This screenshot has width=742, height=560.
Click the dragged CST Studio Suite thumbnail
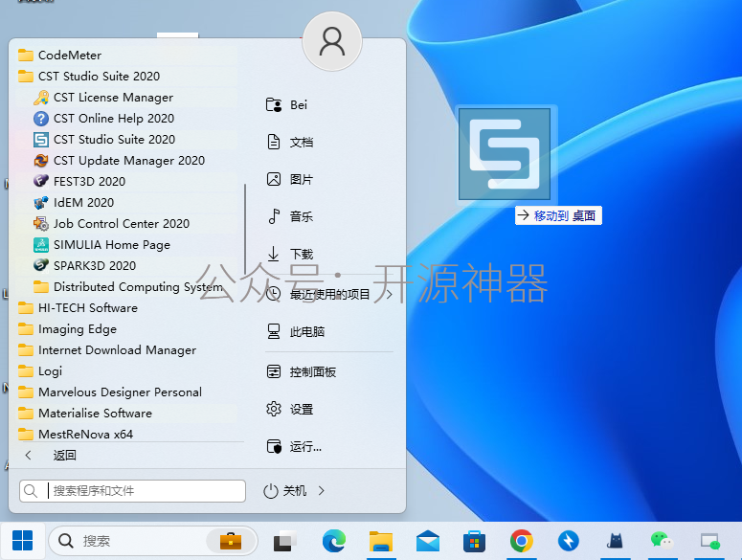505,154
